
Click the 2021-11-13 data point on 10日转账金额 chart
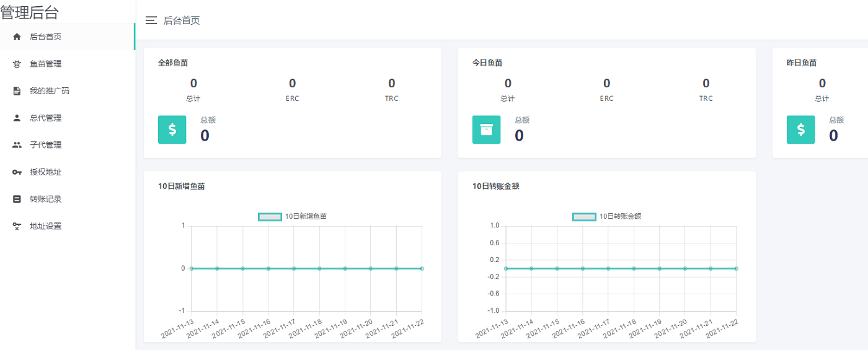506,268
